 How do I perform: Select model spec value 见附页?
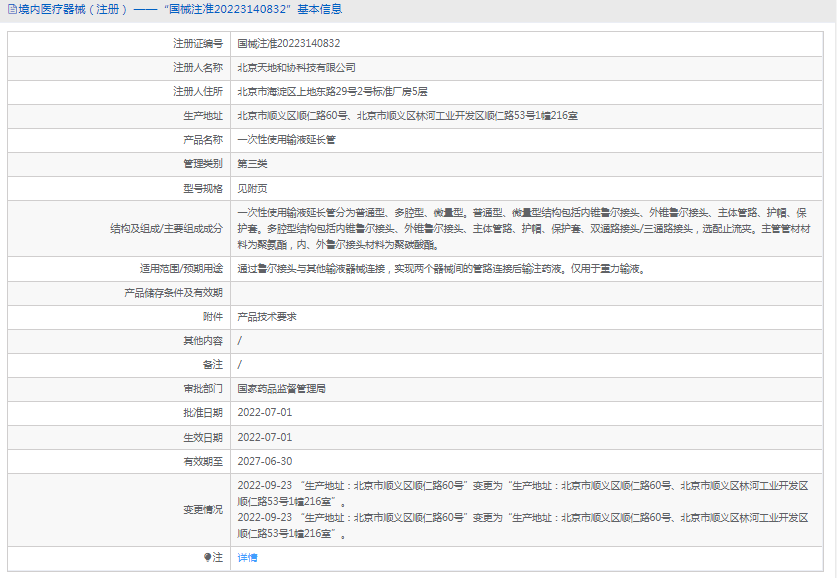(252, 188)
